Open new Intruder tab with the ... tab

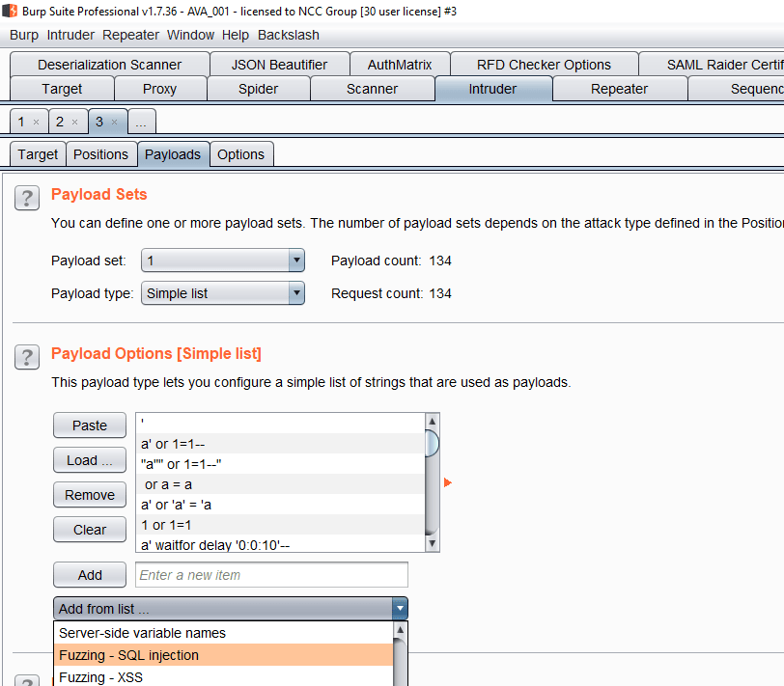pos(141,123)
